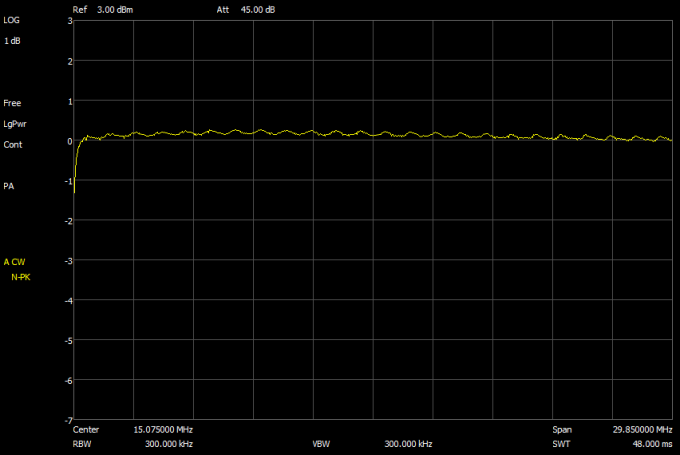The image size is (680, 455).
Task: Click the VBW 300.000 kHz value
Action: [408, 442]
